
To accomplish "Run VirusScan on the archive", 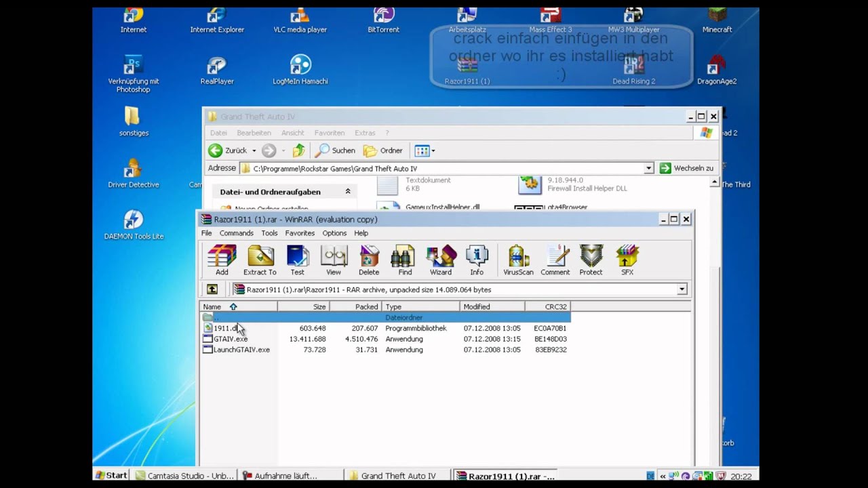I will (518, 260).
